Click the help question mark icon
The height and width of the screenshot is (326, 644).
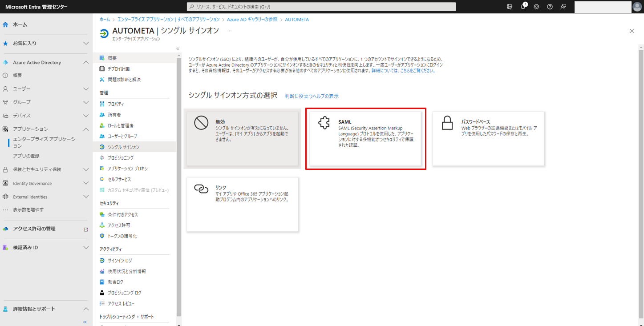(550, 7)
